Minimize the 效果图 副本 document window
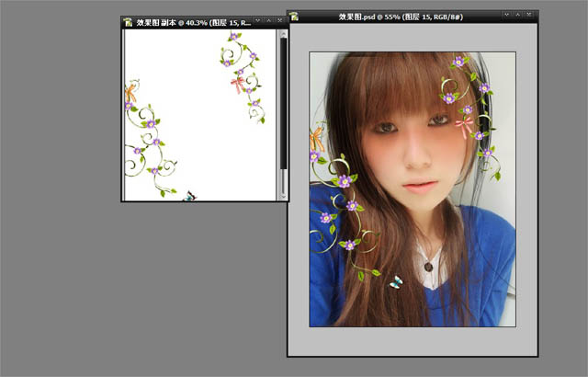The image size is (588, 377). click(258, 21)
